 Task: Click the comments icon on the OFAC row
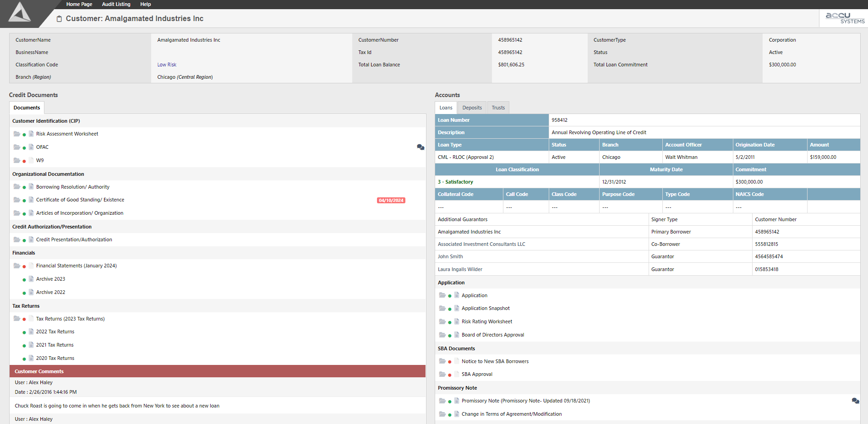pos(420,147)
